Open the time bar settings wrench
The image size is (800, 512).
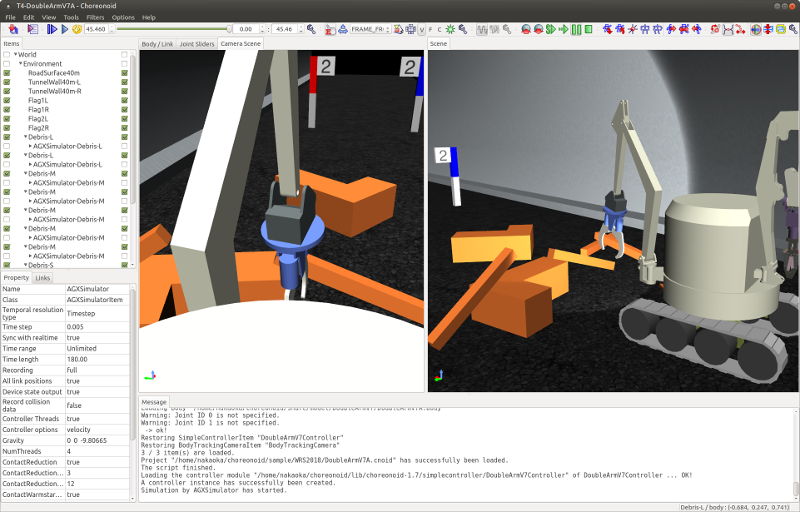[311, 29]
